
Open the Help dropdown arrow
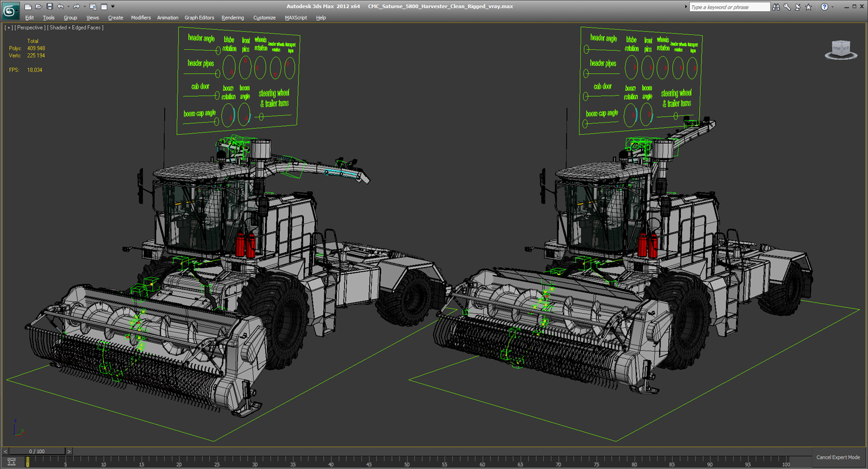coord(832,7)
